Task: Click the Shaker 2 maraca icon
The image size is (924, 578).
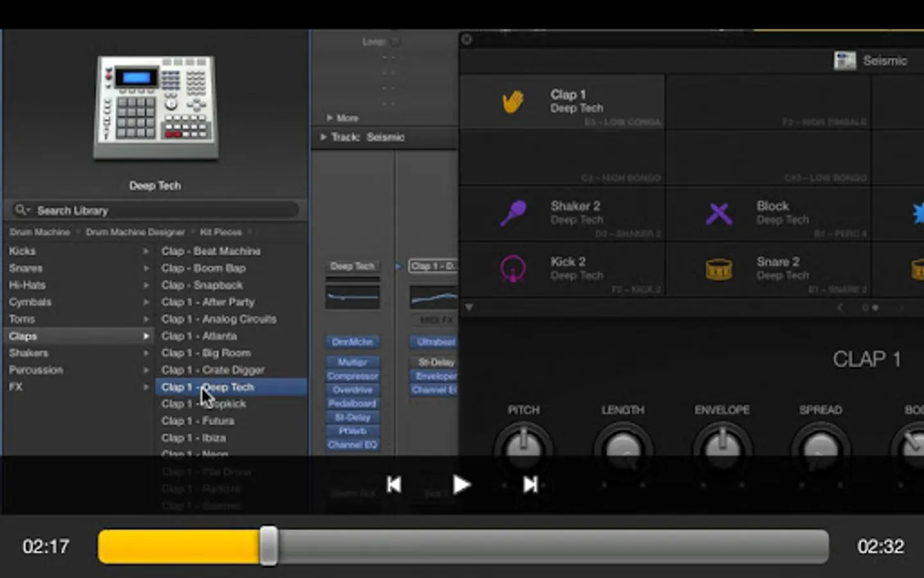Action: coord(513,213)
